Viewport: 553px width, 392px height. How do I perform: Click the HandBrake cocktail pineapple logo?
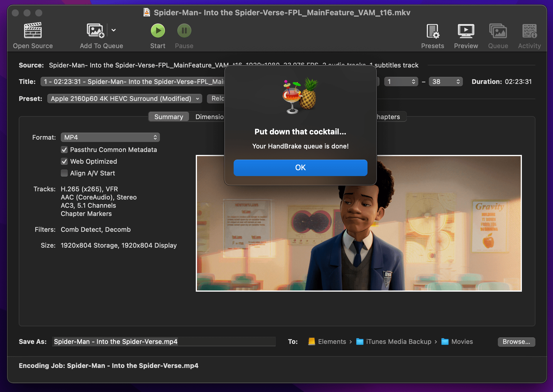tap(300, 96)
